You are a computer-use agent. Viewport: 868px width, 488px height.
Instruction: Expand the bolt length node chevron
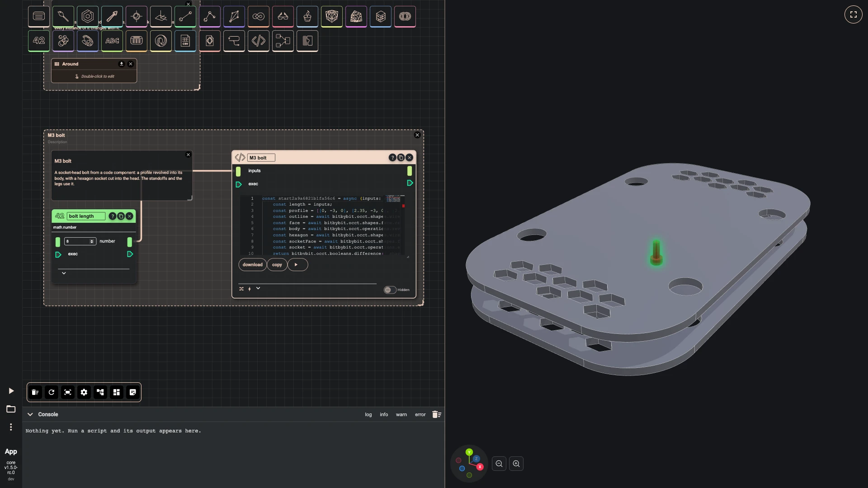click(64, 273)
